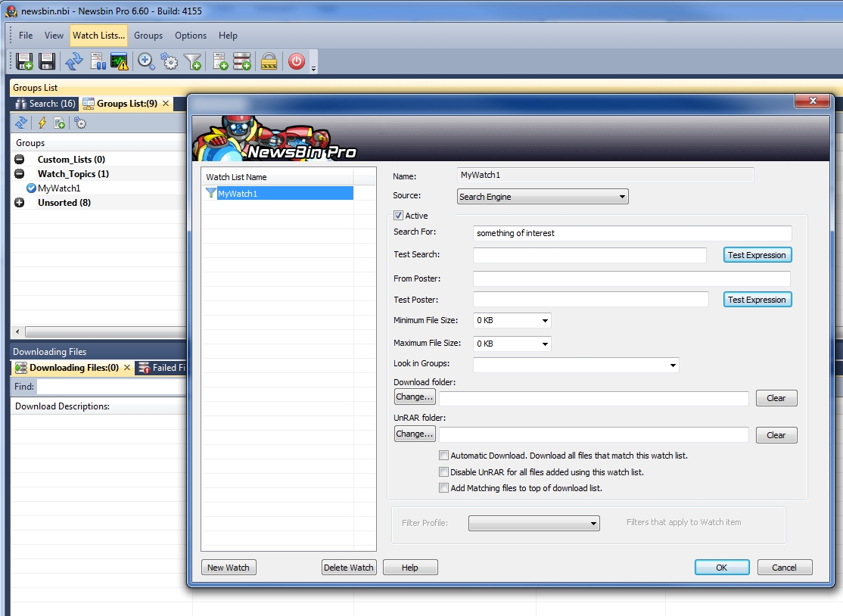Click the refresh arrows icon in main toolbar
The height and width of the screenshot is (616, 843).
tap(74, 62)
